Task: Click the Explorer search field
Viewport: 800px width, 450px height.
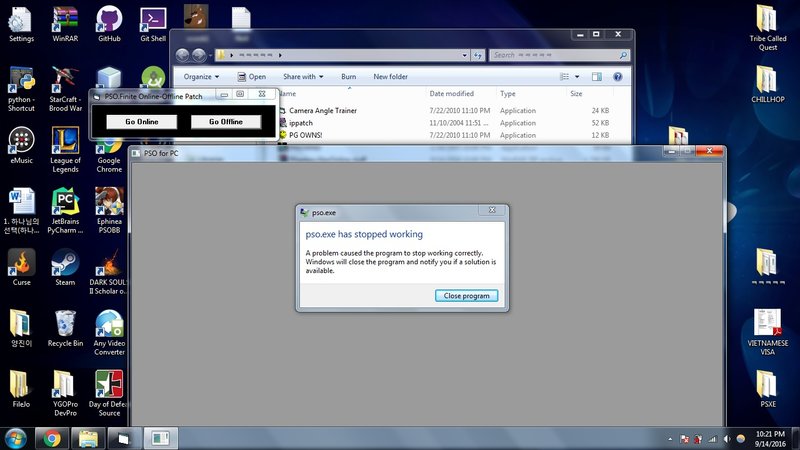Action: pos(559,55)
